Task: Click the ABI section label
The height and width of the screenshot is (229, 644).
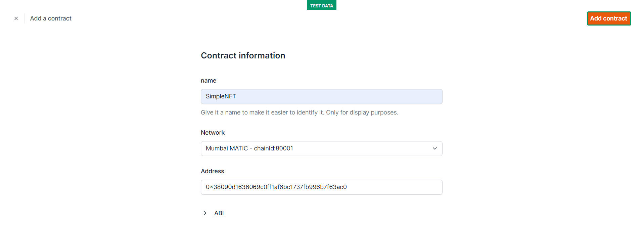Action: 219,213
